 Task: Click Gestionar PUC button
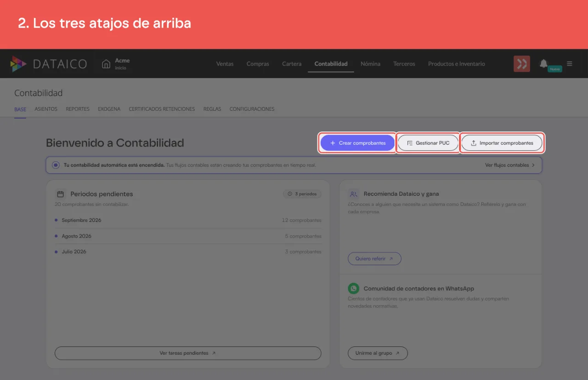point(428,143)
